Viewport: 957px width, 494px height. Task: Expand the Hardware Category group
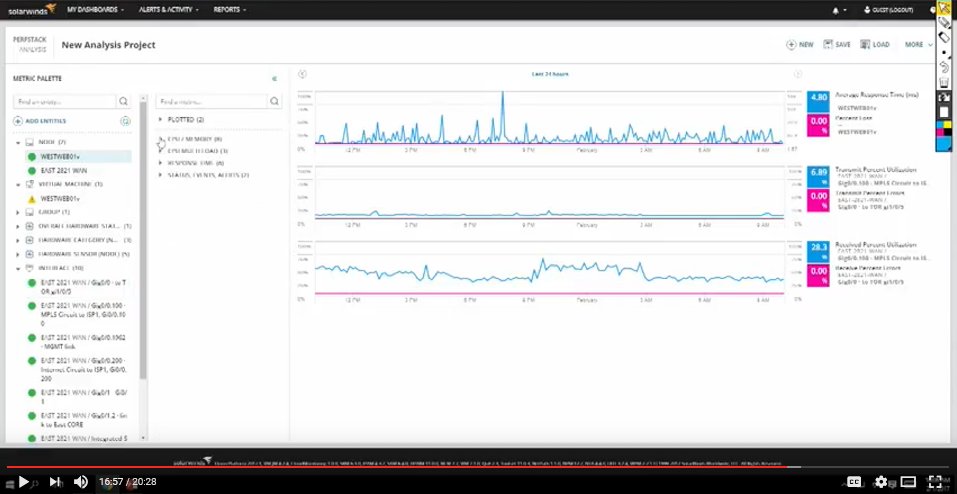tap(18, 240)
